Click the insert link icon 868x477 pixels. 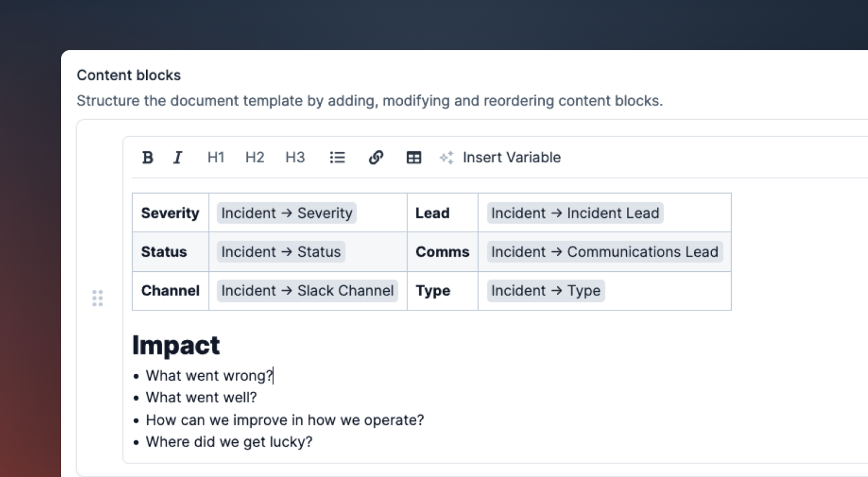point(376,158)
